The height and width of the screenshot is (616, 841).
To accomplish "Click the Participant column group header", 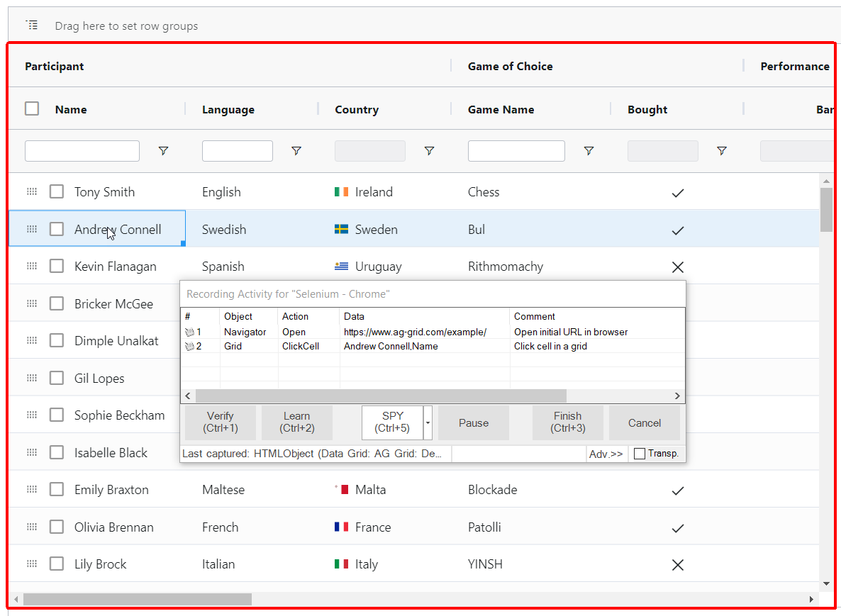I will pyautogui.click(x=55, y=66).
